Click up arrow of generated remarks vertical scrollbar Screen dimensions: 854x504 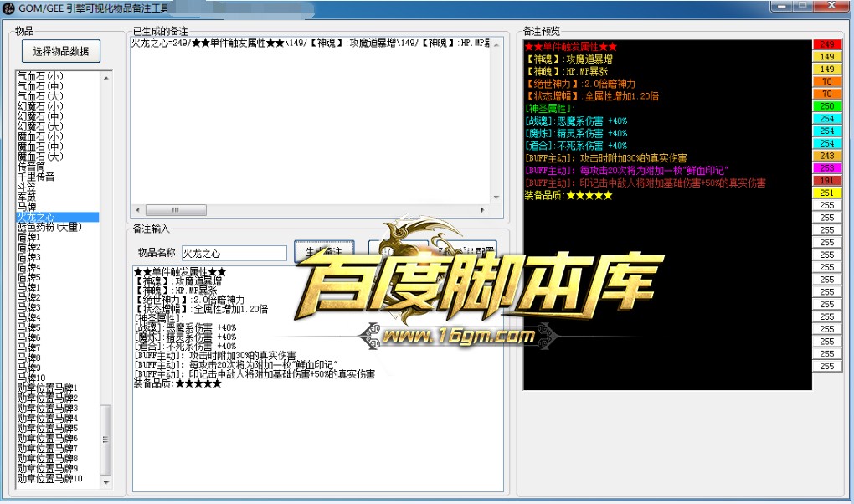pyautogui.click(x=496, y=44)
